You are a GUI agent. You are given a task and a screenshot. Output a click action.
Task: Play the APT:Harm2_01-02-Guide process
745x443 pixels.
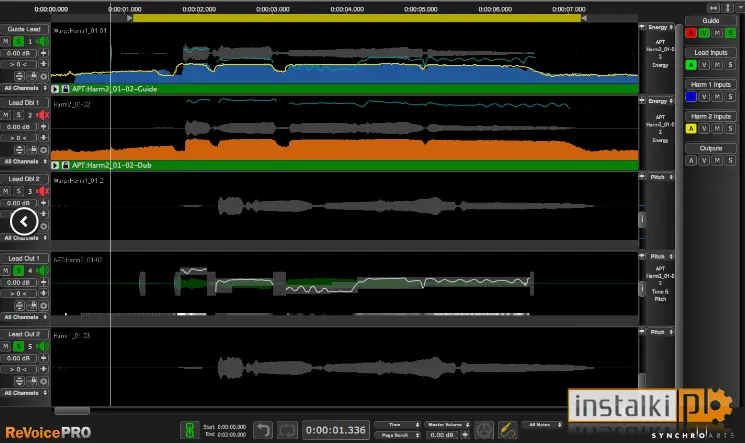55,89
